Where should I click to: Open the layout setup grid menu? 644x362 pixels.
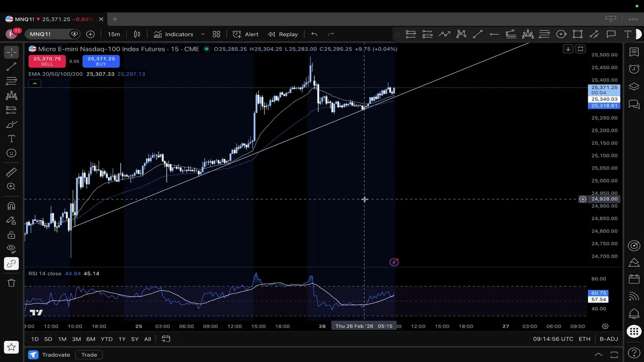click(216, 34)
